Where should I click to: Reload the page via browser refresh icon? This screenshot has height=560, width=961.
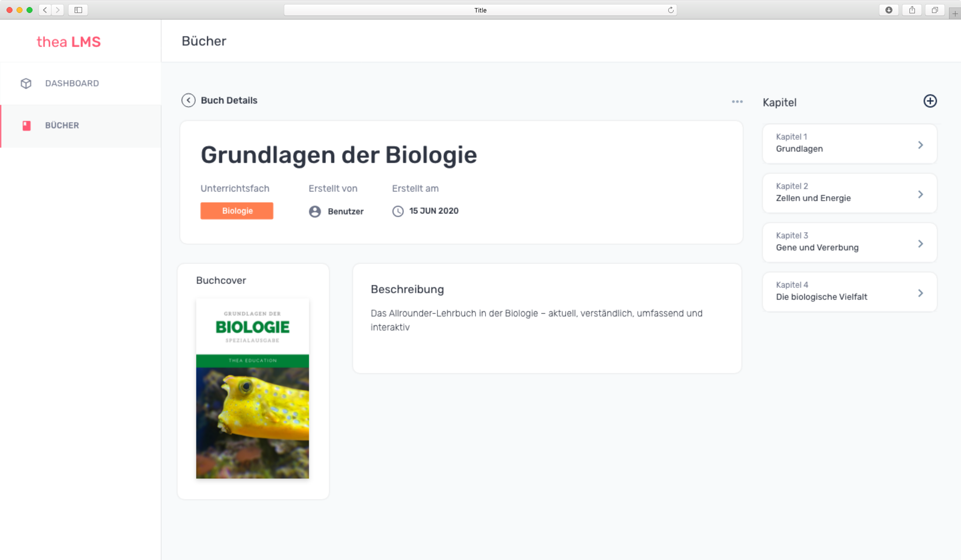(x=671, y=10)
